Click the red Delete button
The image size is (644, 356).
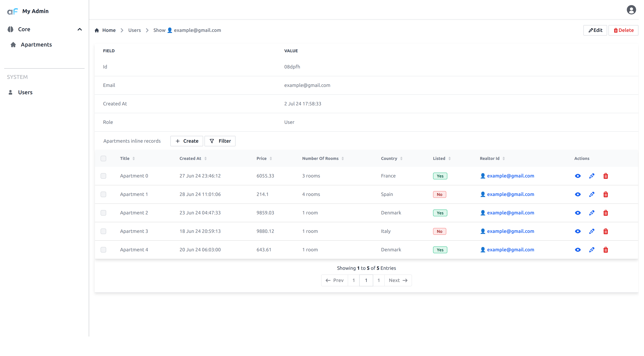click(623, 30)
